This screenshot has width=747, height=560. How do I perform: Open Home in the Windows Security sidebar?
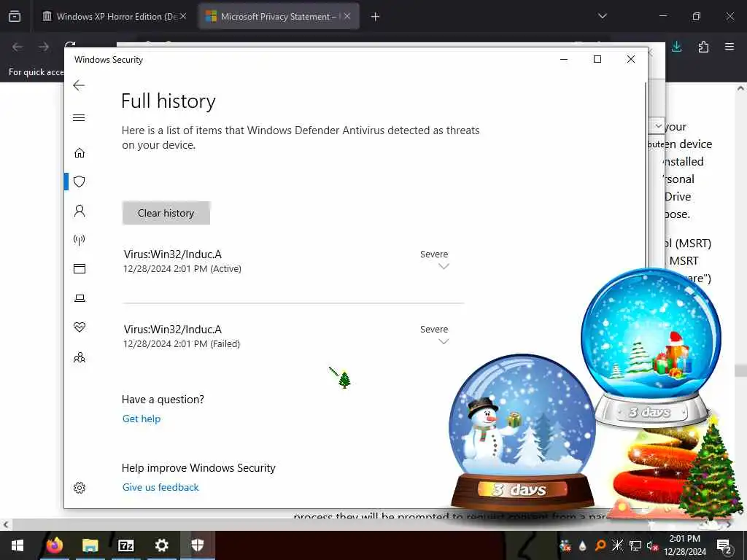click(80, 152)
